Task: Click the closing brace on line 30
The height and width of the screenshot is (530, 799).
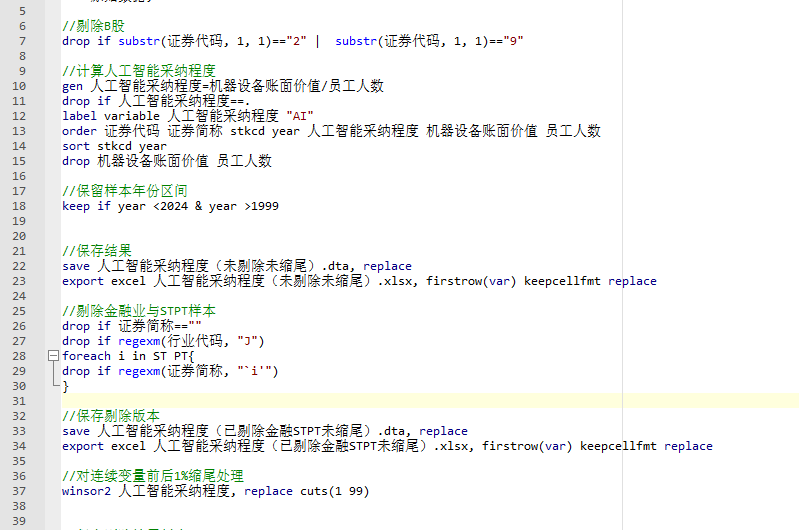Action: [x=66, y=386]
